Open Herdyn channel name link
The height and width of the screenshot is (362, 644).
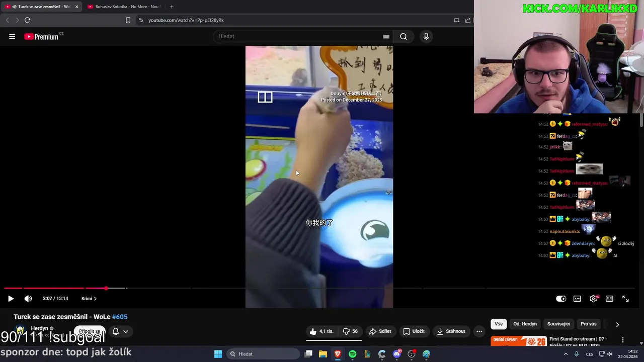[x=40, y=328]
